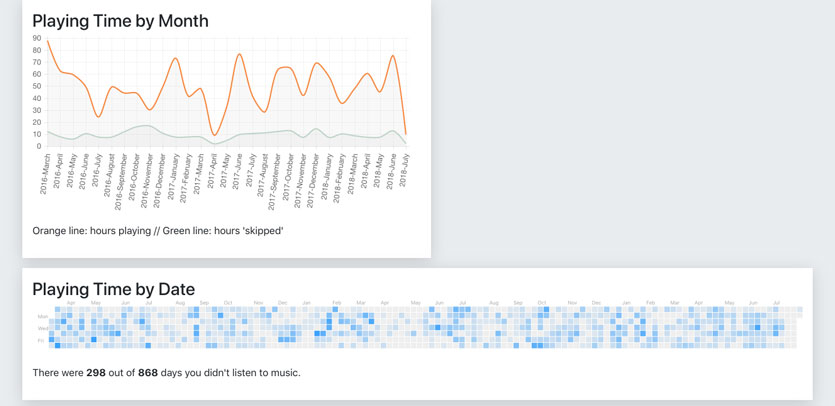The height and width of the screenshot is (406, 835).
Task: Click the "Orange line: hours playing" legend text
Action: 94,231
